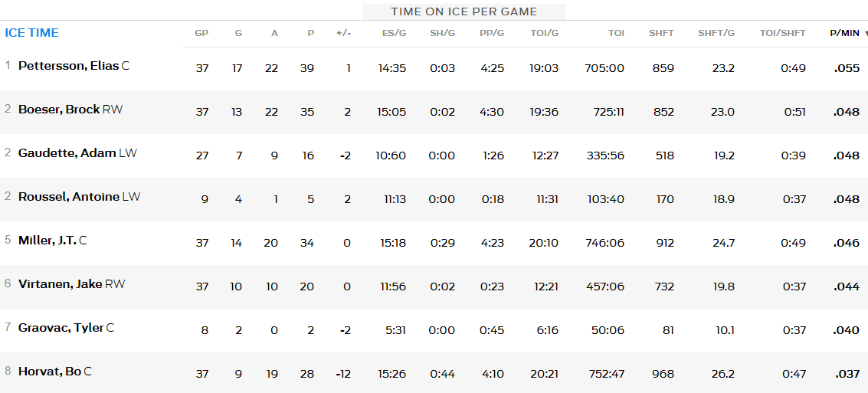Click the P/MIN column header

click(844, 33)
